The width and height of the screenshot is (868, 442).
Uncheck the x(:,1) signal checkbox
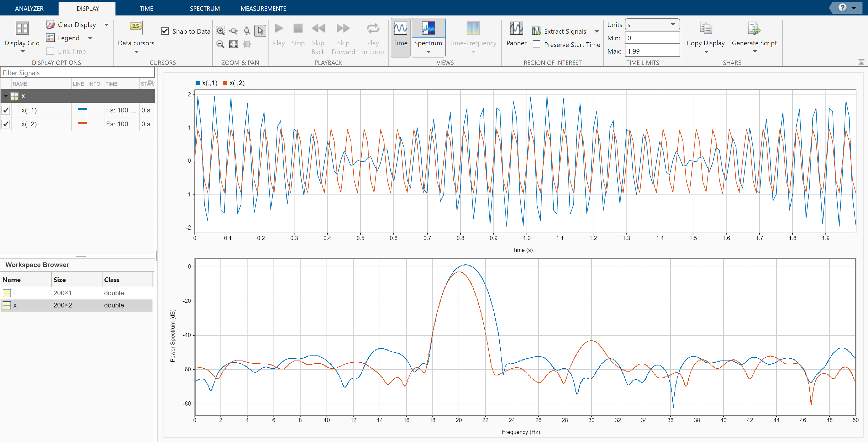[6, 110]
